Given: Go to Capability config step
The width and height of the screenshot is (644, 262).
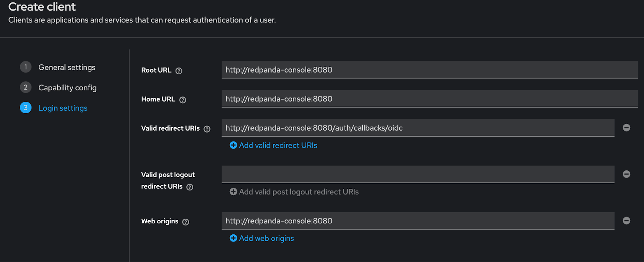Looking at the screenshot, I should tap(67, 88).
